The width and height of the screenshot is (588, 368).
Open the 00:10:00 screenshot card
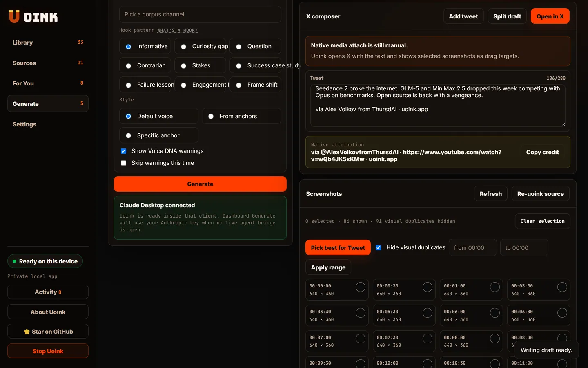click(404, 362)
